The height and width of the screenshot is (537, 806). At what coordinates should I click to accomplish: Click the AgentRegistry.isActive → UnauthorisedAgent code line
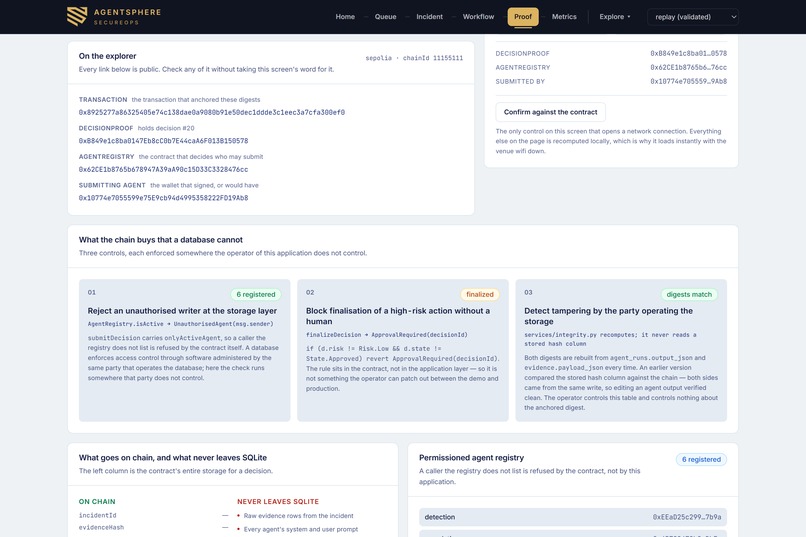(180, 324)
